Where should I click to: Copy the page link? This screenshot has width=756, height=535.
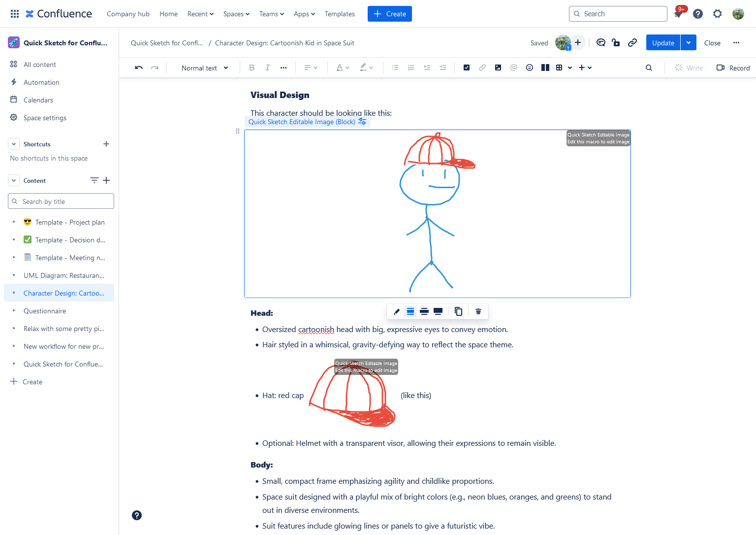[632, 43]
